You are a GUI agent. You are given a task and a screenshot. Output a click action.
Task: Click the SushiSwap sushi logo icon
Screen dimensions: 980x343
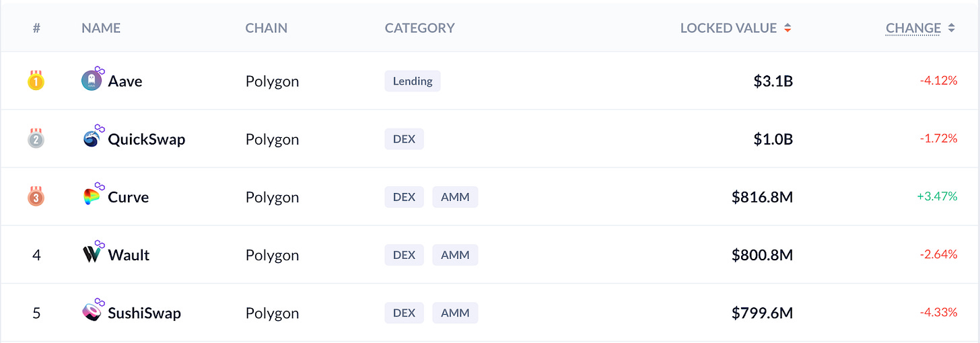pyautogui.click(x=92, y=313)
